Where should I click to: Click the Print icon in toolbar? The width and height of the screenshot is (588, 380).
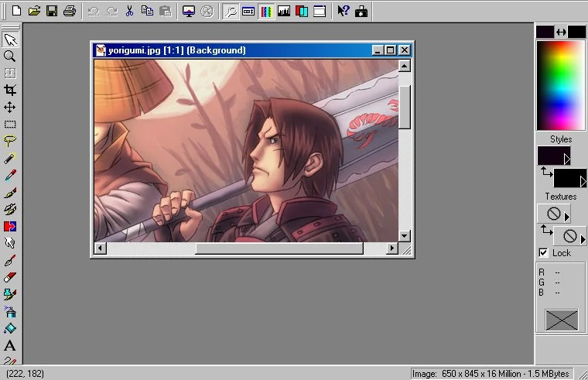point(70,11)
